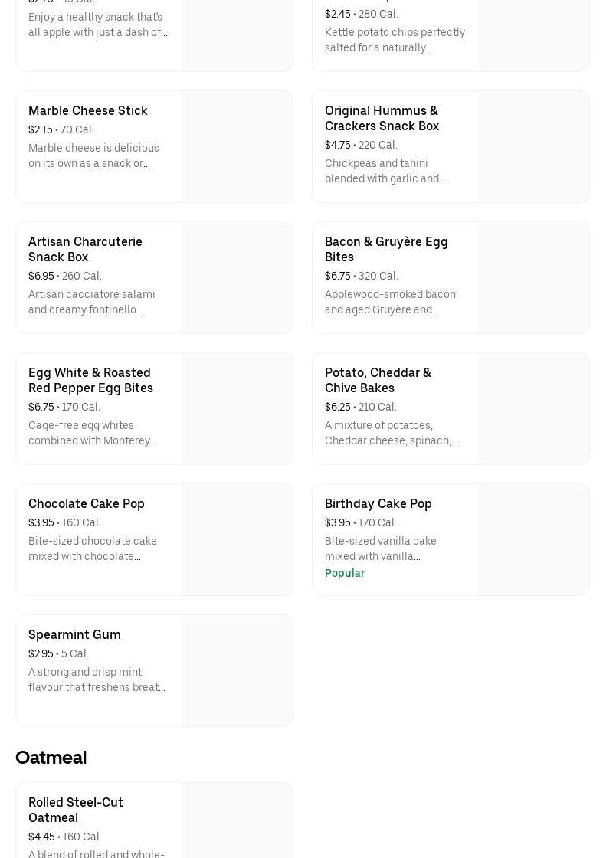This screenshot has height=858, width=616.
Task: Click the Marble Cheese Stick image placeholder
Action: click(238, 147)
